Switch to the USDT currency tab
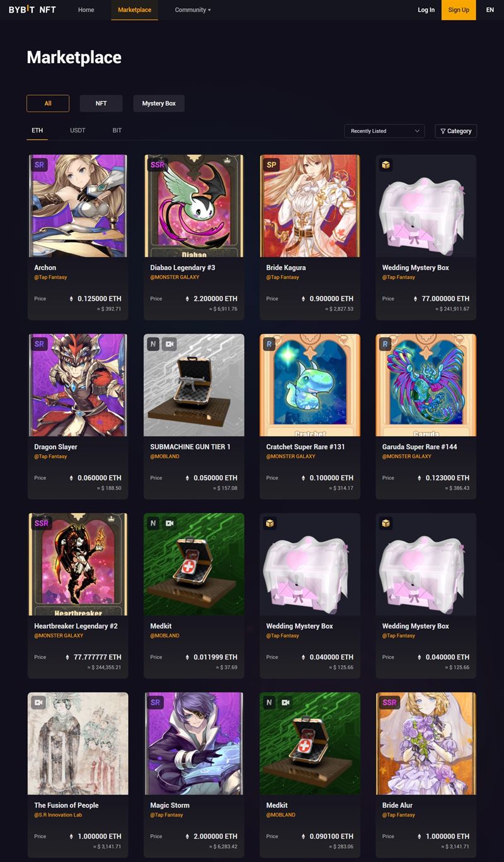Screen dimensions: 504x862 click(77, 131)
